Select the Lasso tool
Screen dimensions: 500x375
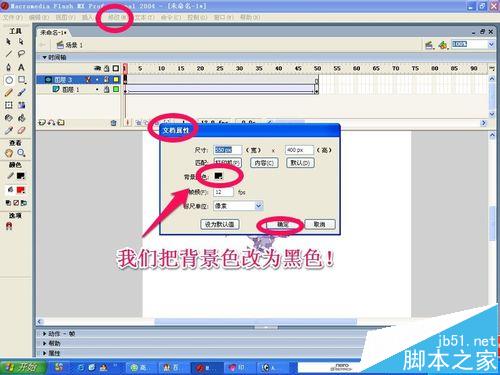[x=21, y=54]
